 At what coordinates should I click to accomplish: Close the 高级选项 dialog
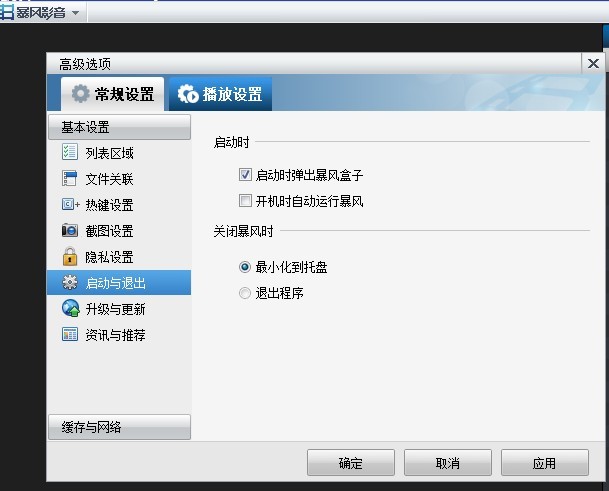point(593,63)
